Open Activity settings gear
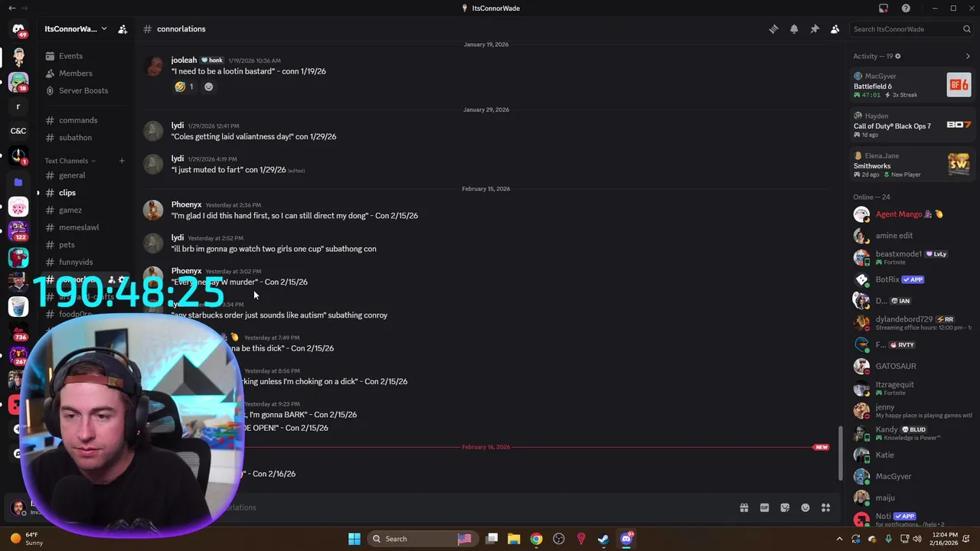This screenshot has height=551, width=980. [x=898, y=56]
